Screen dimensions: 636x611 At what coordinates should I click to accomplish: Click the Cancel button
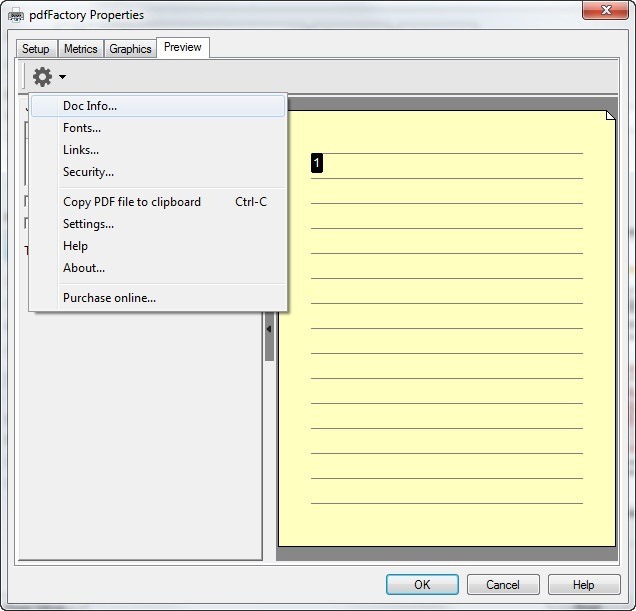point(503,585)
